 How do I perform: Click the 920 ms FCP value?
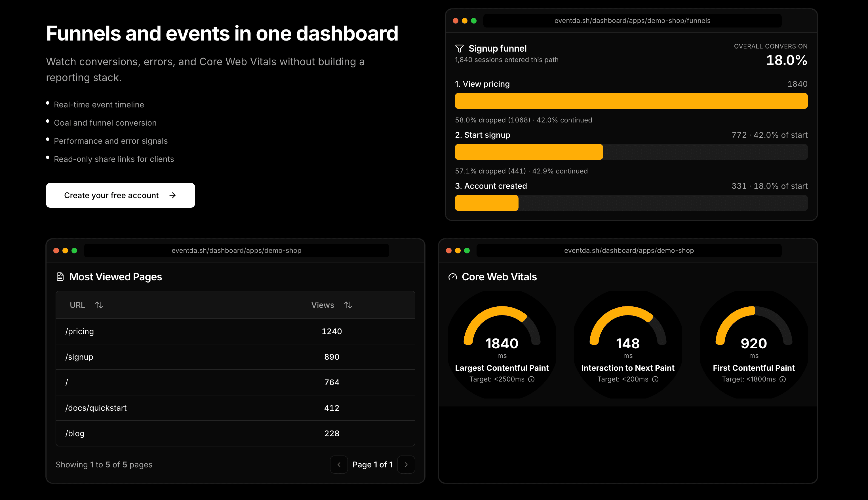(754, 344)
